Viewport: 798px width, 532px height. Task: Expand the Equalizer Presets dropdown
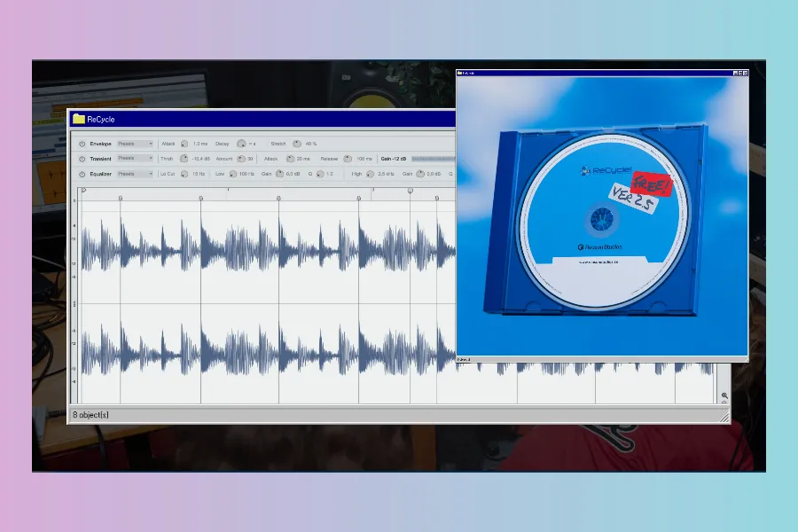point(136,174)
